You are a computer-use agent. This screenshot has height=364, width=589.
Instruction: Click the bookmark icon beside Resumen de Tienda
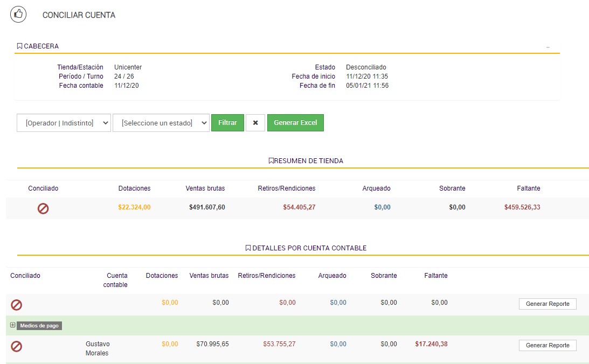(x=271, y=161)
